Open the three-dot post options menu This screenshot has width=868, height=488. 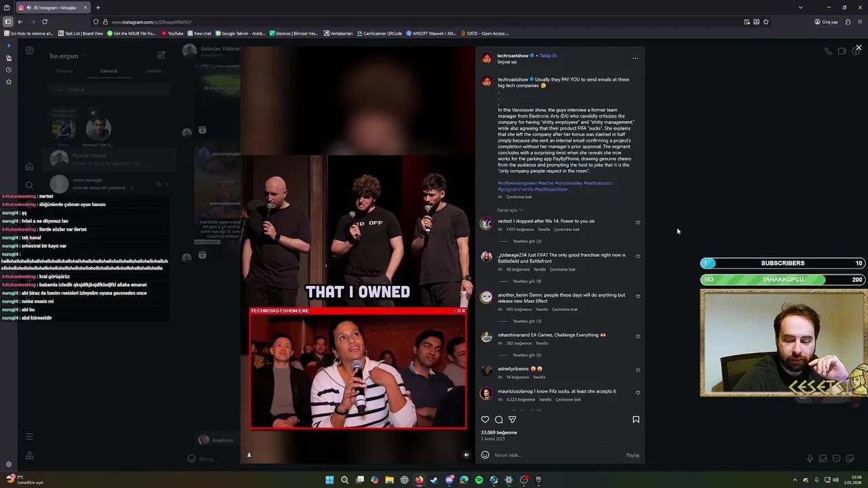pos(635,58)
